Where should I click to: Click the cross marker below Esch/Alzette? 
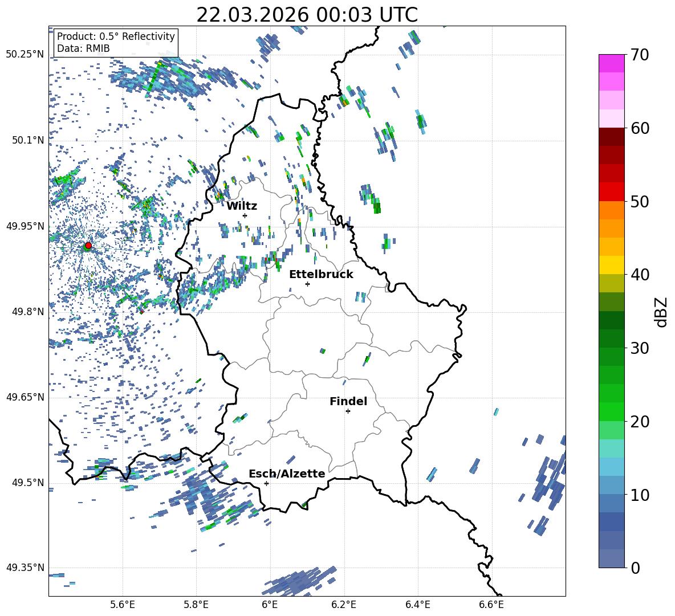[266, 483]
